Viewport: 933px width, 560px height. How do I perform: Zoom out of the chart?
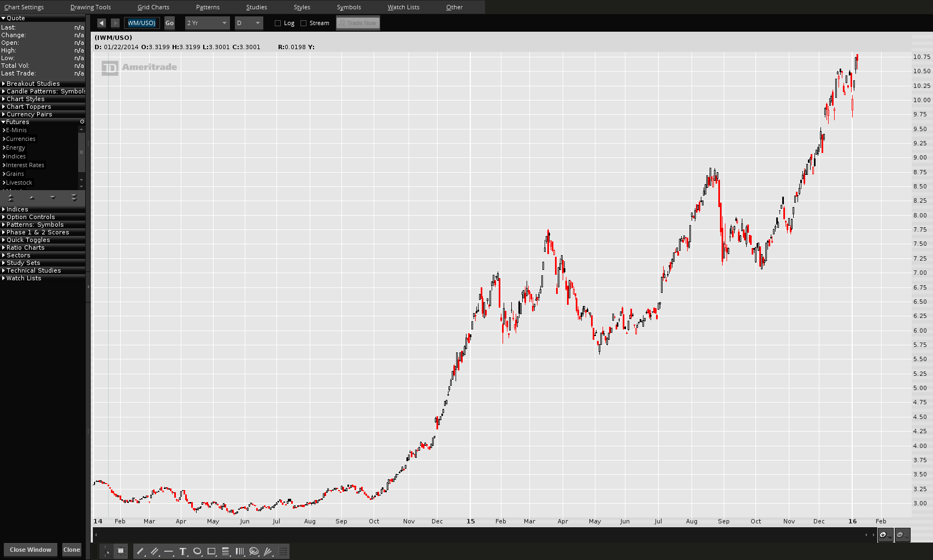point(902,535)
